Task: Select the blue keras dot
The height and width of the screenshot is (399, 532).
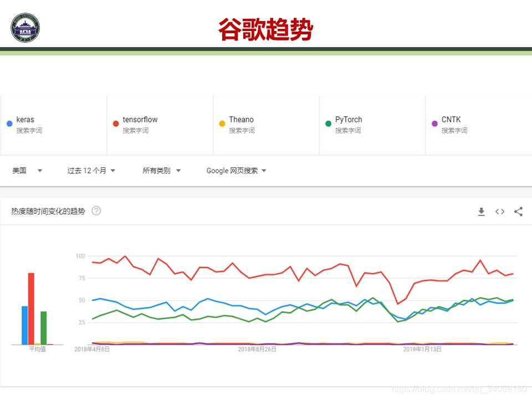Action: (9, 124)
